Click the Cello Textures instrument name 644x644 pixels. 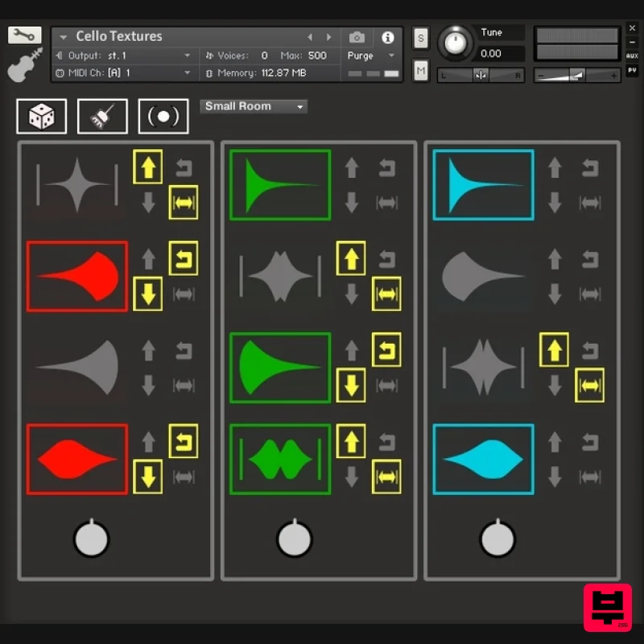pos(119,36)
